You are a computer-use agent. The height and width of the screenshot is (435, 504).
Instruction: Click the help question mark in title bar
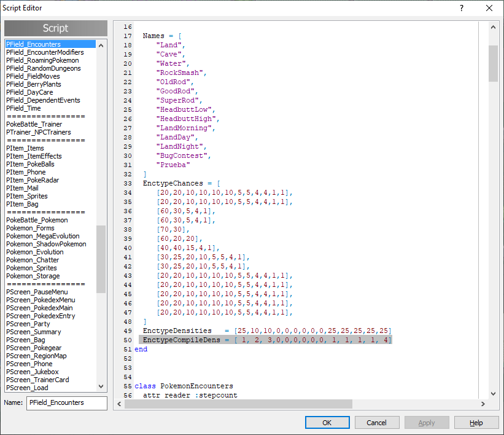(461, 8)
